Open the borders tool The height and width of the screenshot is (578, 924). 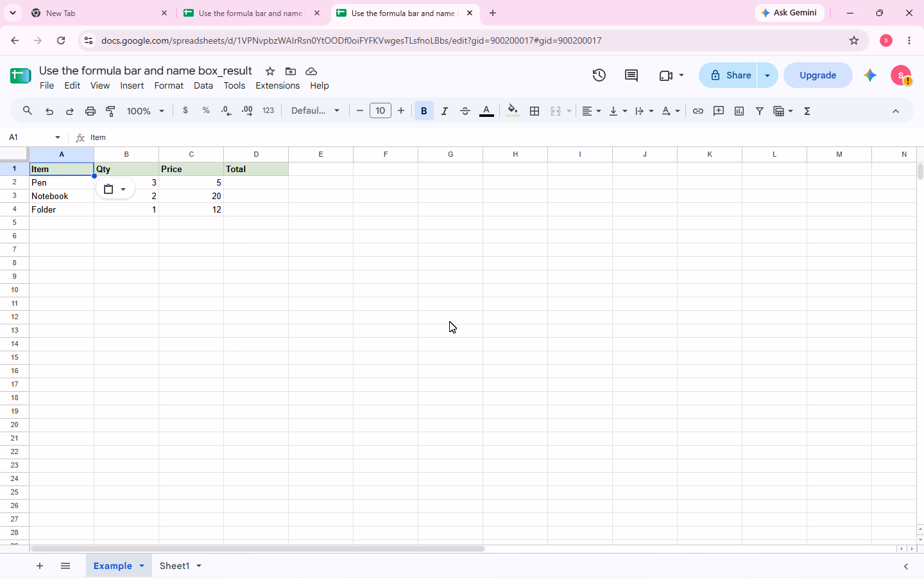pyautogui.click(x=535, y=111)
